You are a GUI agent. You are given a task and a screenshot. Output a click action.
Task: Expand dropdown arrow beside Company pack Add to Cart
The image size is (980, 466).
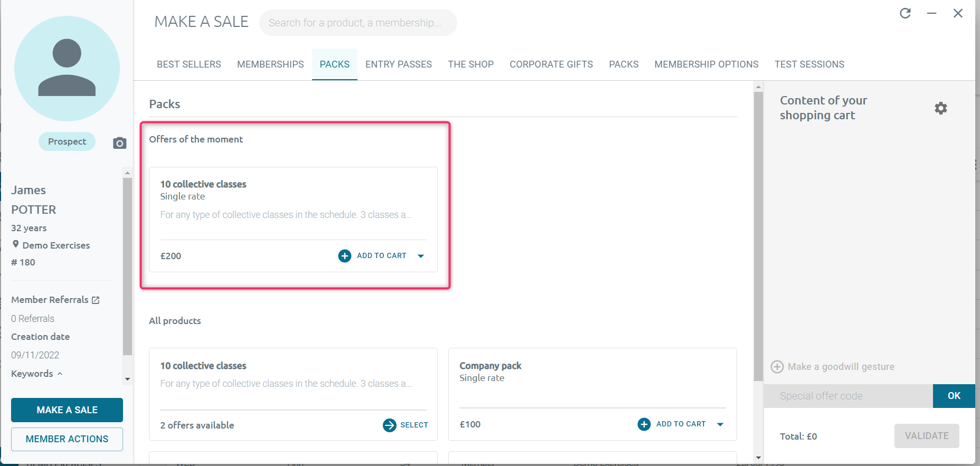click(x=720, y=424)
